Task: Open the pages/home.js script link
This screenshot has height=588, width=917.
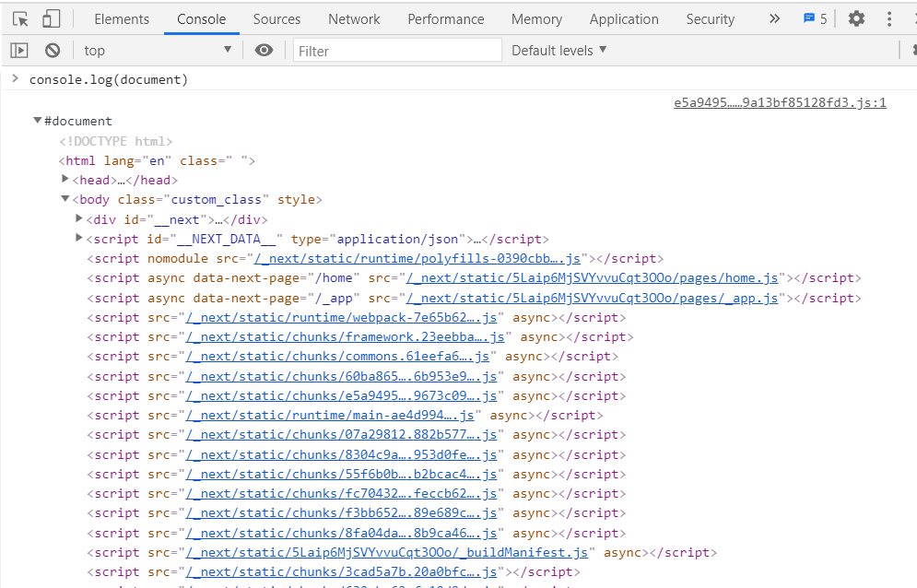Action: tap(592, 278)
